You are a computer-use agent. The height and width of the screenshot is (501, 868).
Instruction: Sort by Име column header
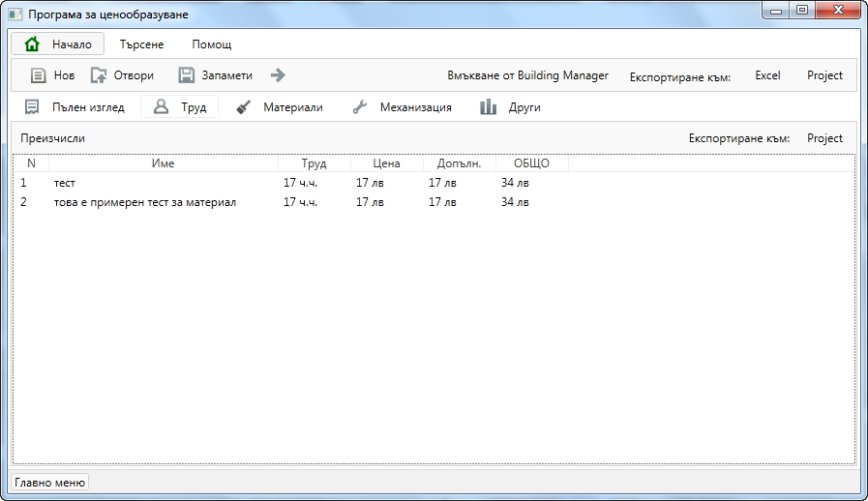163,163
